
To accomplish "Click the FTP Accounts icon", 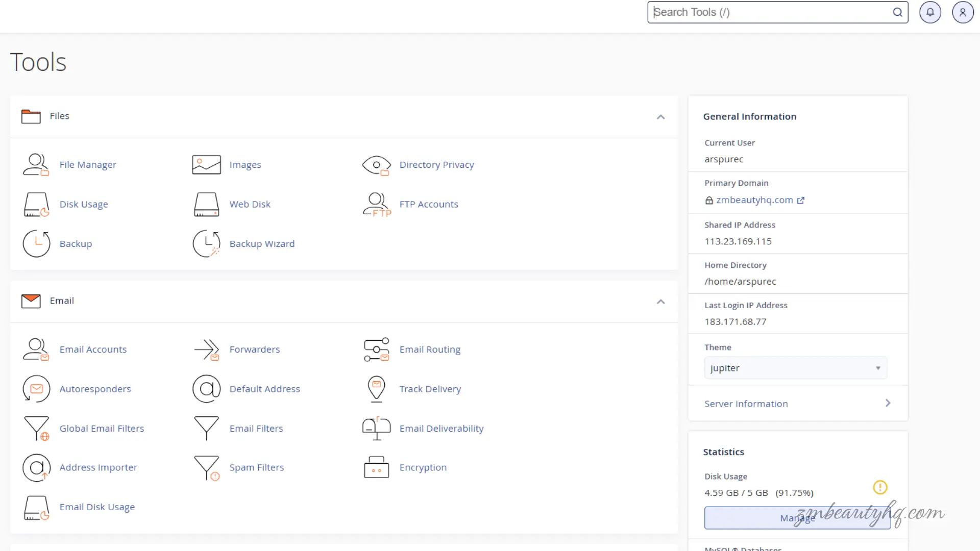I will point(377,205).
